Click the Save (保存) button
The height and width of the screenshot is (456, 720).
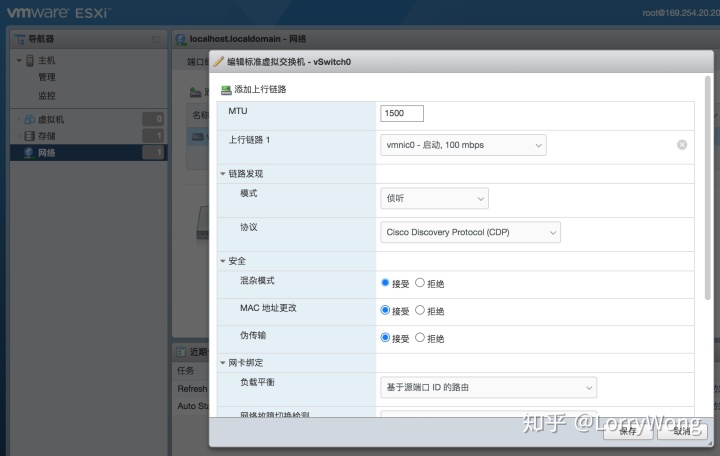pyautogui.click(x=628, y=431)
